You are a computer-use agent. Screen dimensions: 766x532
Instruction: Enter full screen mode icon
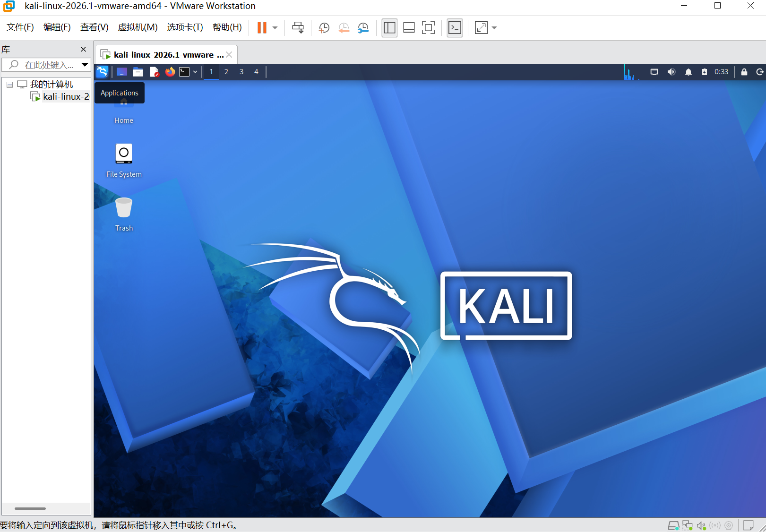[x=429, y=27]
